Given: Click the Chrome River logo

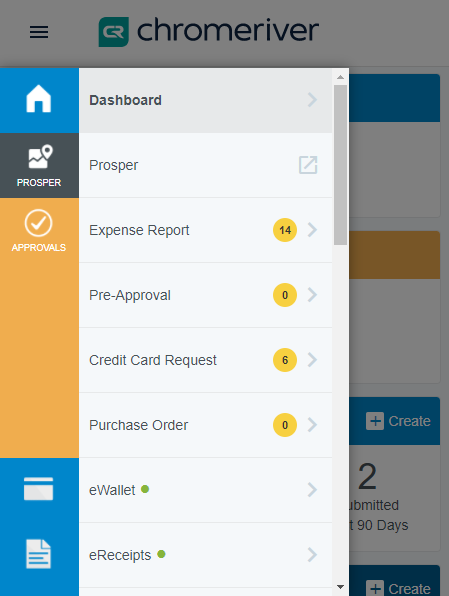Looking at the screenshot, I should (208, 31).
